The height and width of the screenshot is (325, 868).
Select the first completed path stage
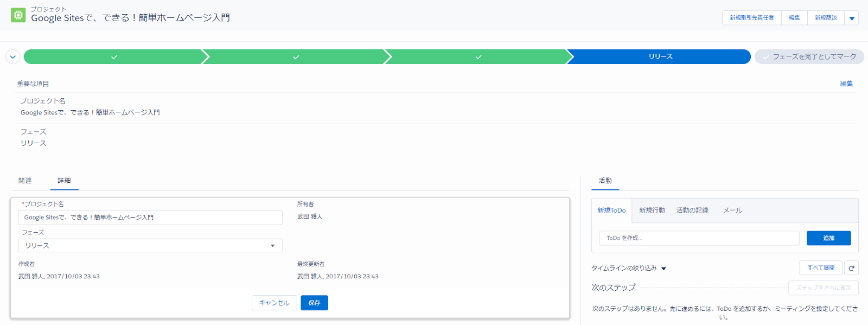coord(114,56)
